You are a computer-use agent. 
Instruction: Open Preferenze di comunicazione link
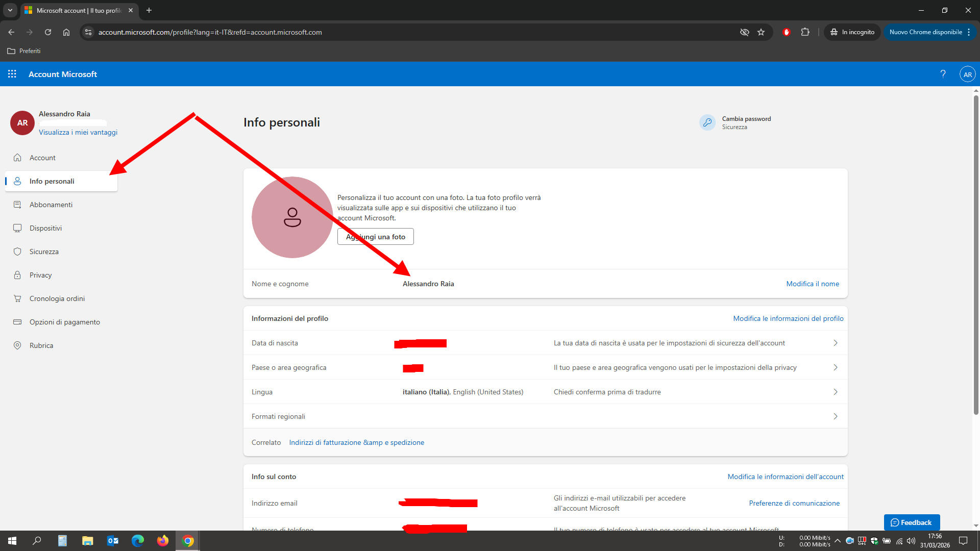[x=794, y=503]
